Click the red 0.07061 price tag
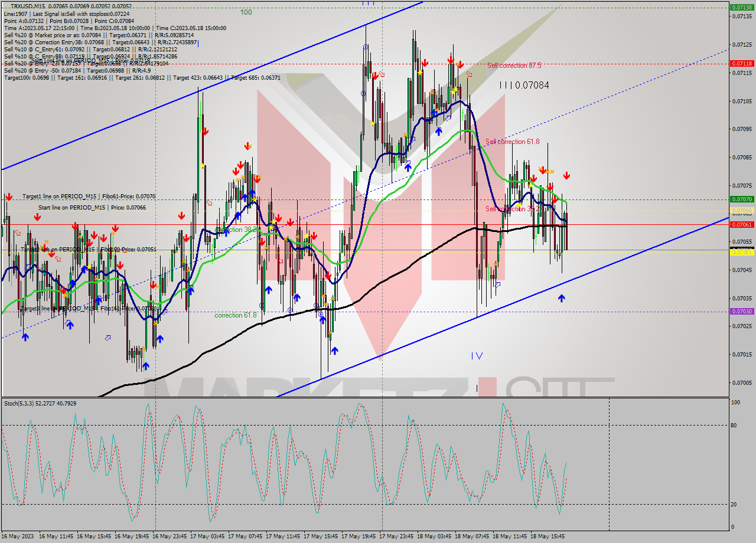756x543 pixels. tap(741, 224)
